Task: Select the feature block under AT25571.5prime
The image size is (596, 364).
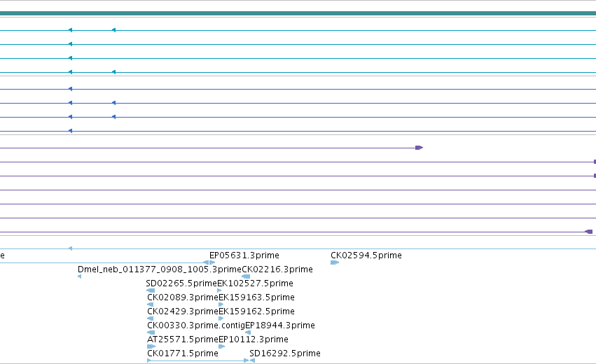Action: click(x=151, y=346)
